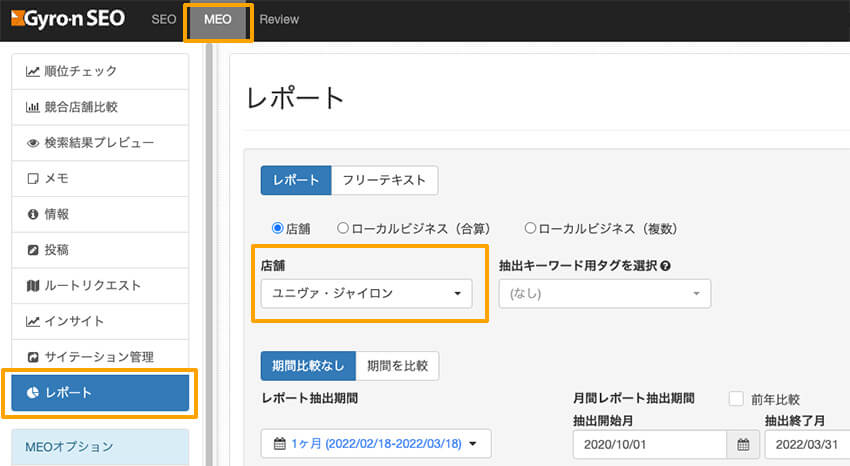
Task: Click the info circle icon beside 情報
Action: click(x=33, y=214)
